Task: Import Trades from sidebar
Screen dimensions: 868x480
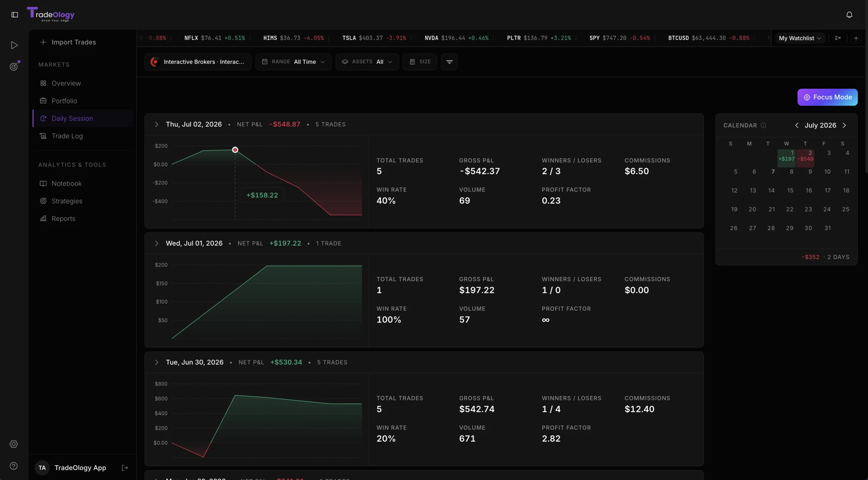Action: [68, 42]
